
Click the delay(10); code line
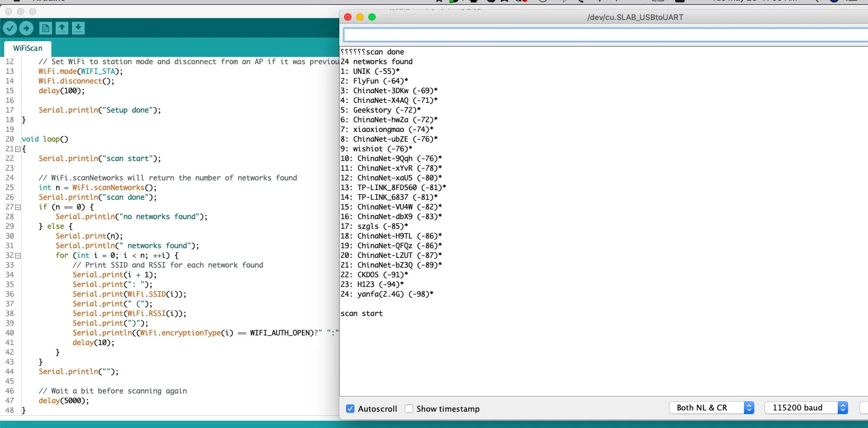(93, 343)
